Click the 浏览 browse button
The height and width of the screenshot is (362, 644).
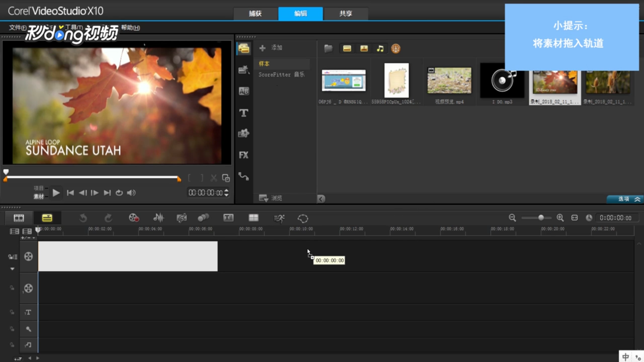tap(271, 198)
